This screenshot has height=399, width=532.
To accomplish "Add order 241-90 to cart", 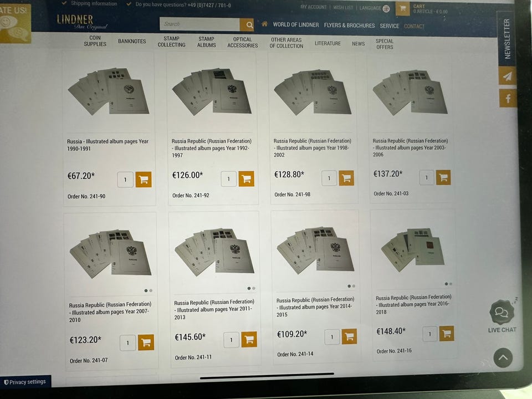I will [x=144, y=180].
